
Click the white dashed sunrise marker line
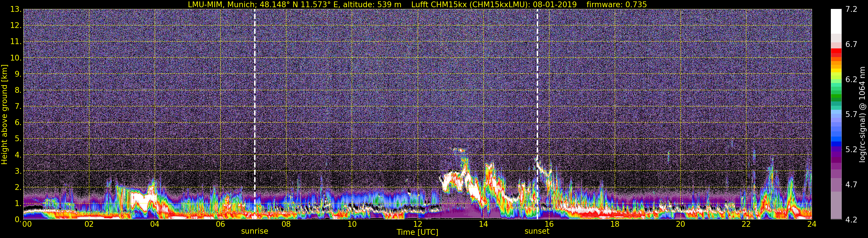click(x=255, y=114)
